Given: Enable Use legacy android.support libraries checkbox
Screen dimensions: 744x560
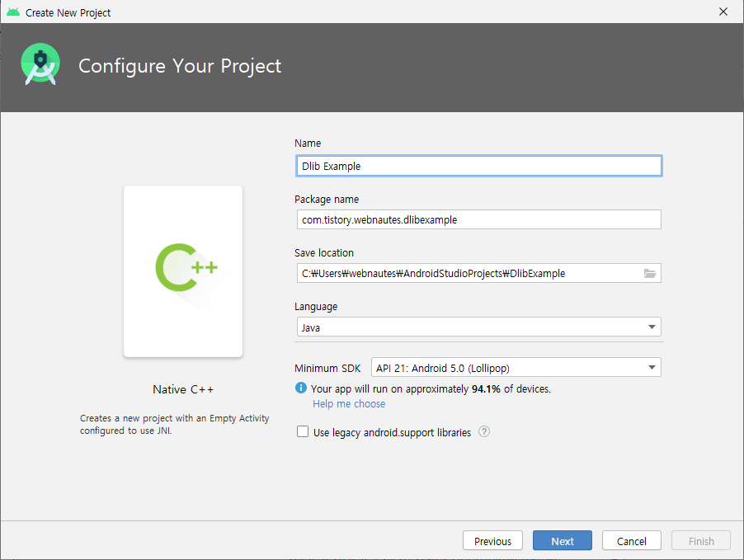Looking at the screenshot, I should click(x=302, y=431).
